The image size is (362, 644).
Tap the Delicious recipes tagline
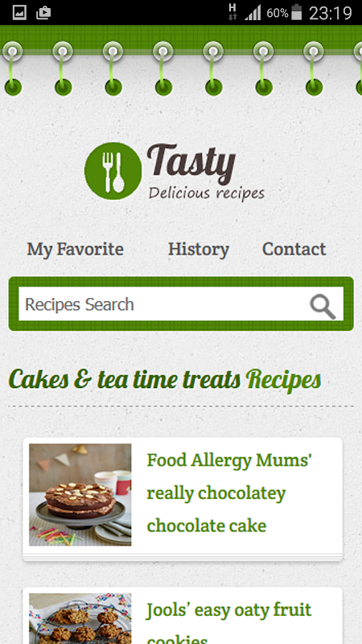[x=207, y=193]
